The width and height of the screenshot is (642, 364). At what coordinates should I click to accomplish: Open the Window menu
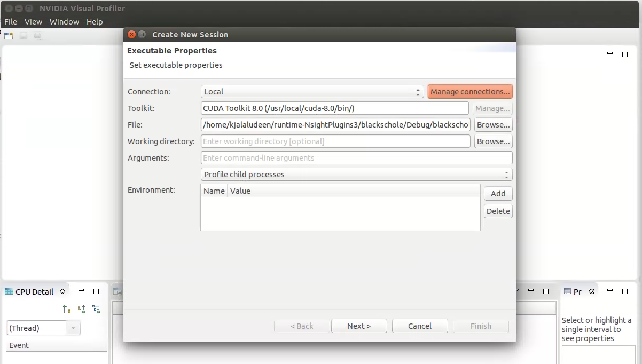pyautogui.click(x=64, y=22)
